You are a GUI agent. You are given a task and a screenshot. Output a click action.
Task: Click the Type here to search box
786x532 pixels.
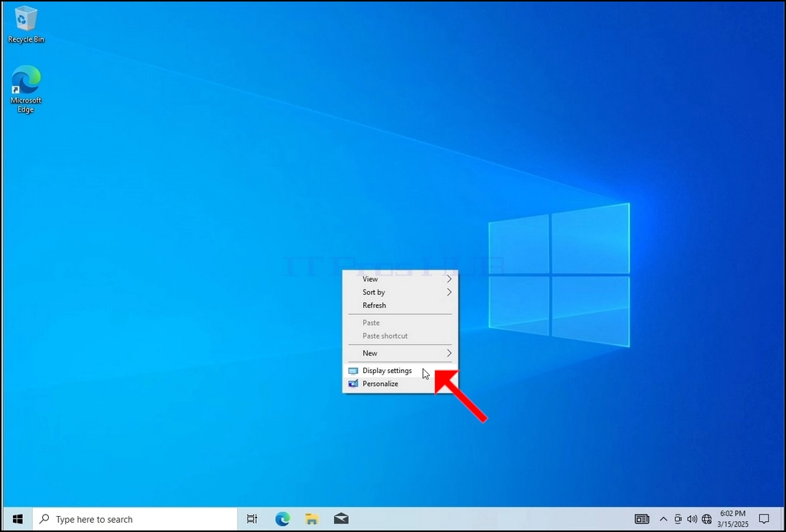[135, 519]
